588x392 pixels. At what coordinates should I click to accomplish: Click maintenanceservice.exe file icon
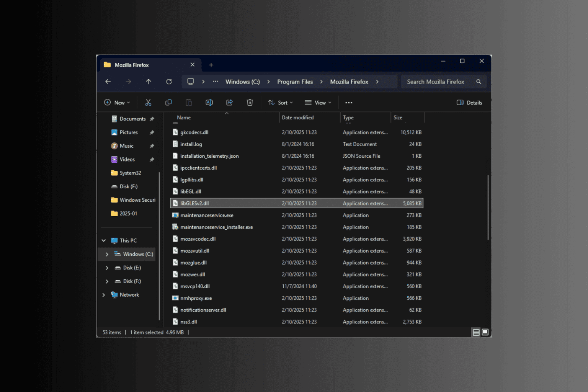(175, 215)
